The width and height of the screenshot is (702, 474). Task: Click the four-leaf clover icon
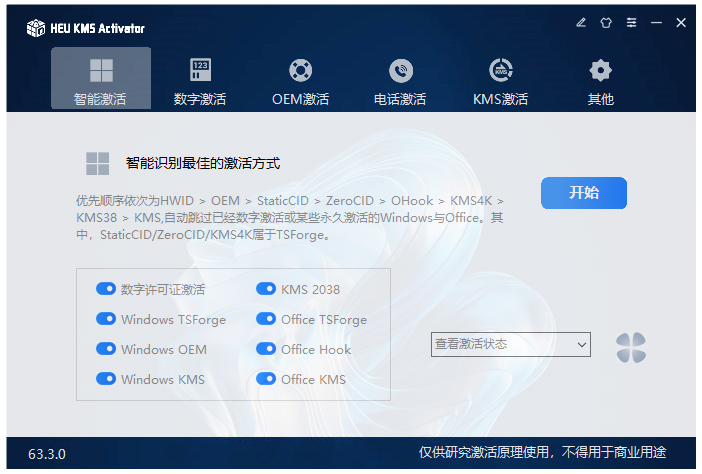click(x=631, y=347)
